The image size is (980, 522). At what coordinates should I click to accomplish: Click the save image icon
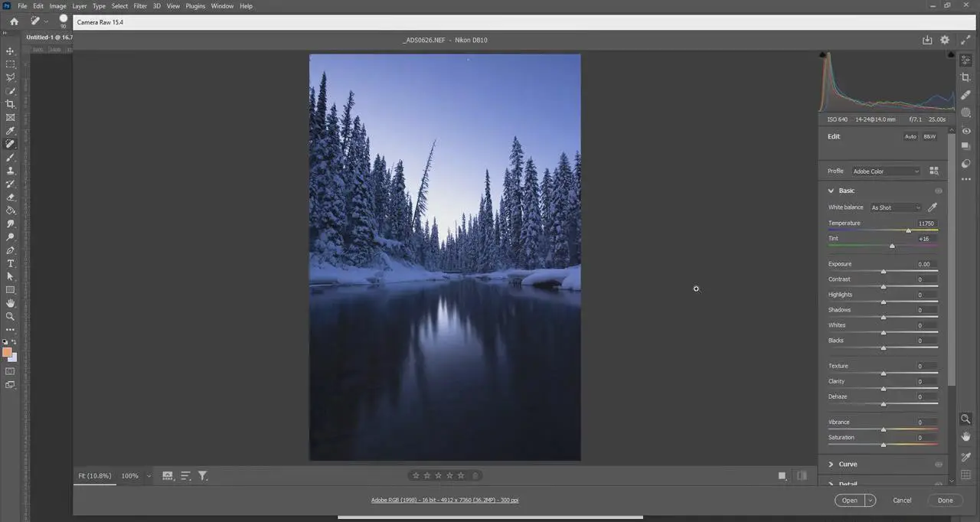[927, 40]
